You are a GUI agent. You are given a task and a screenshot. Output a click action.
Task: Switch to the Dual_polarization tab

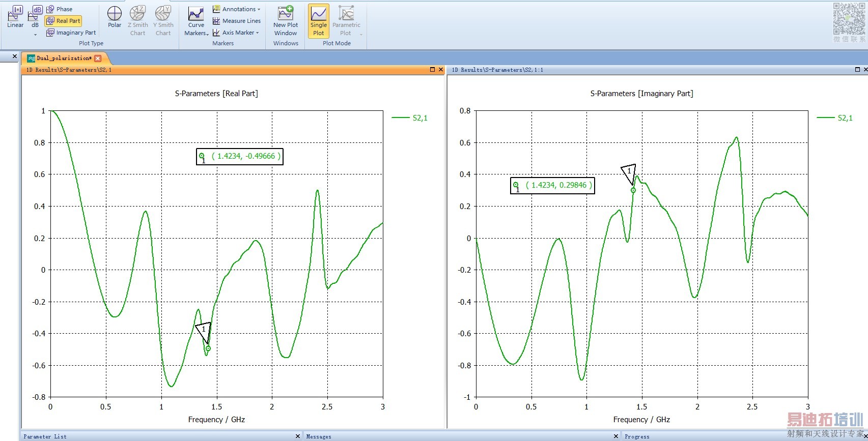pyautogui.click(x=64, y=58)
